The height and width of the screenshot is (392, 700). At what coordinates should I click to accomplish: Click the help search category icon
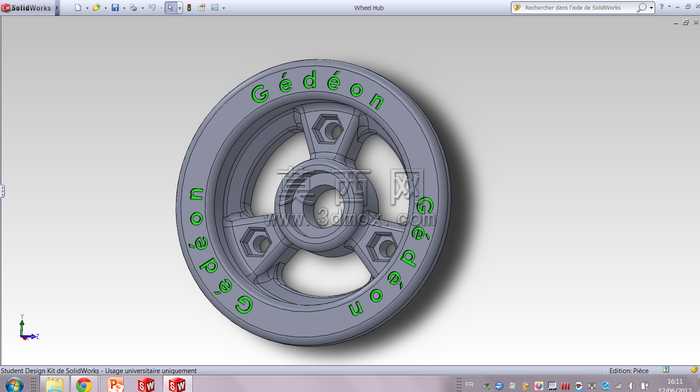click(517, 8)
